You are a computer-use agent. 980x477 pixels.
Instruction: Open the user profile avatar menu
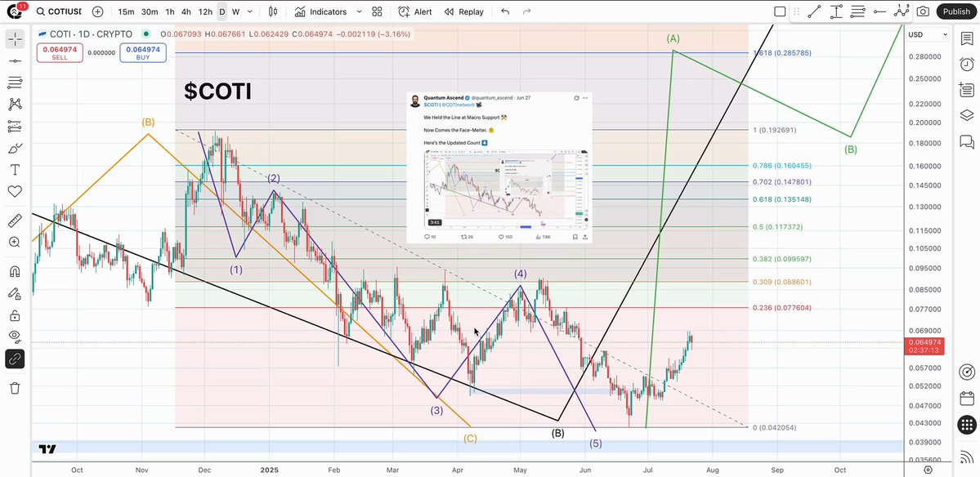click(15, 11)
